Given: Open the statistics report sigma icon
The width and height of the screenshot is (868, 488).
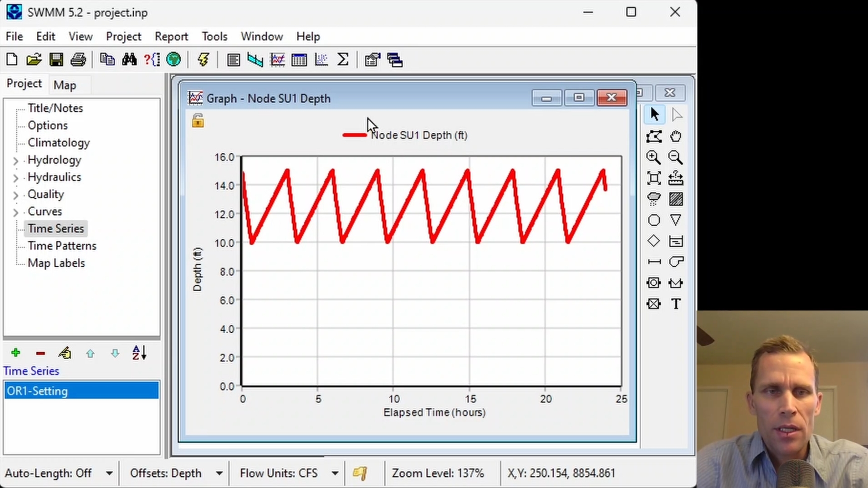Looking at the screenshot, I should tap(343, 60).
